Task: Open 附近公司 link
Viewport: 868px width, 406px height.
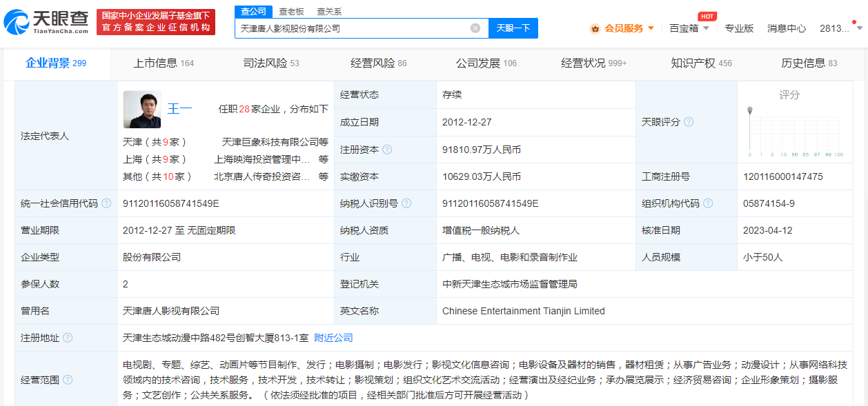Action: pyautogui.click(x=333, y=338)
